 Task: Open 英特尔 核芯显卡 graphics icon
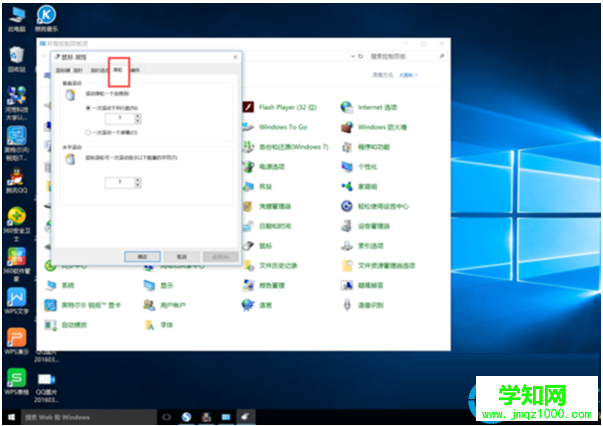point(50,305)
